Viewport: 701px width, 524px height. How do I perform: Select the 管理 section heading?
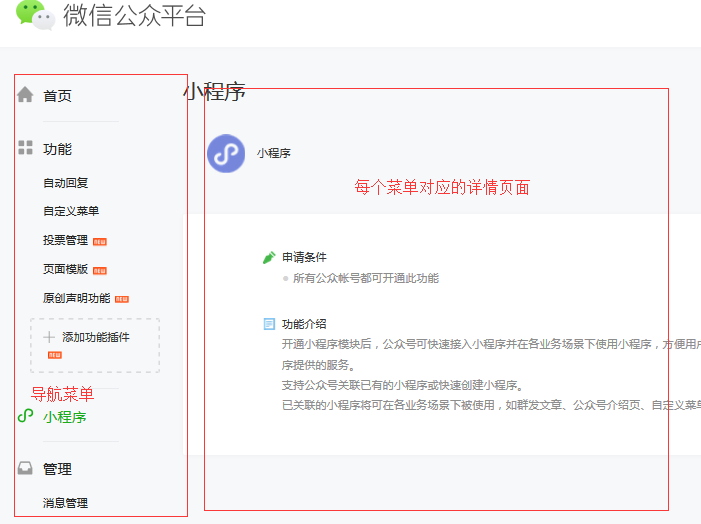57,469
